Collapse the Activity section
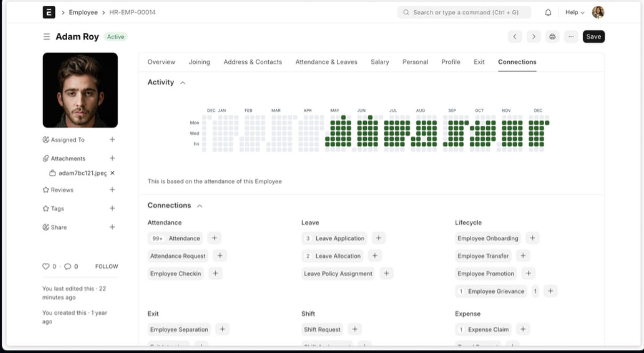 click(183, 83)
